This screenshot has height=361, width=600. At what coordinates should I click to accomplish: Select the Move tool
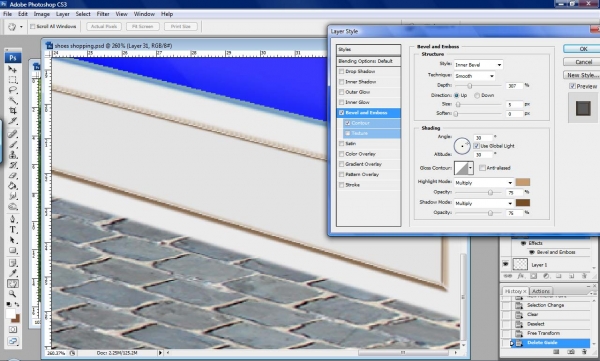coord(13,69)
